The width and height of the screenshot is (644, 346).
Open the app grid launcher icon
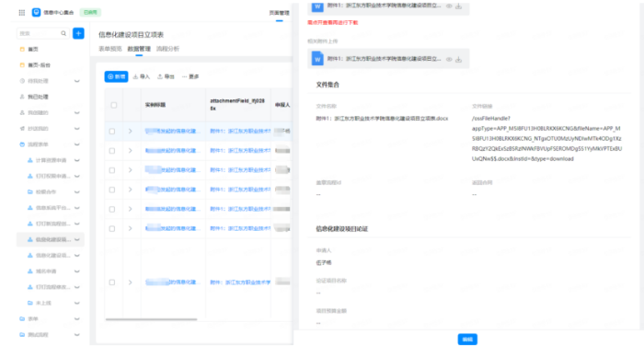click(x=22, y=12)
